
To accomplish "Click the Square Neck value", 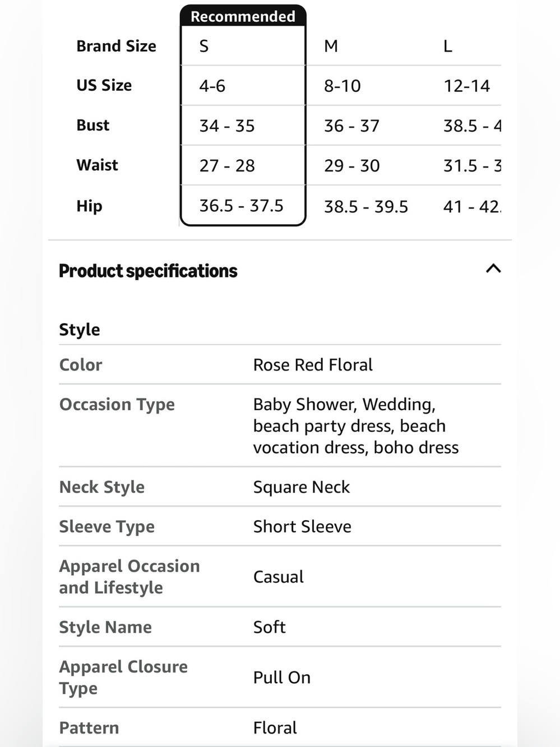I will 302,487.
